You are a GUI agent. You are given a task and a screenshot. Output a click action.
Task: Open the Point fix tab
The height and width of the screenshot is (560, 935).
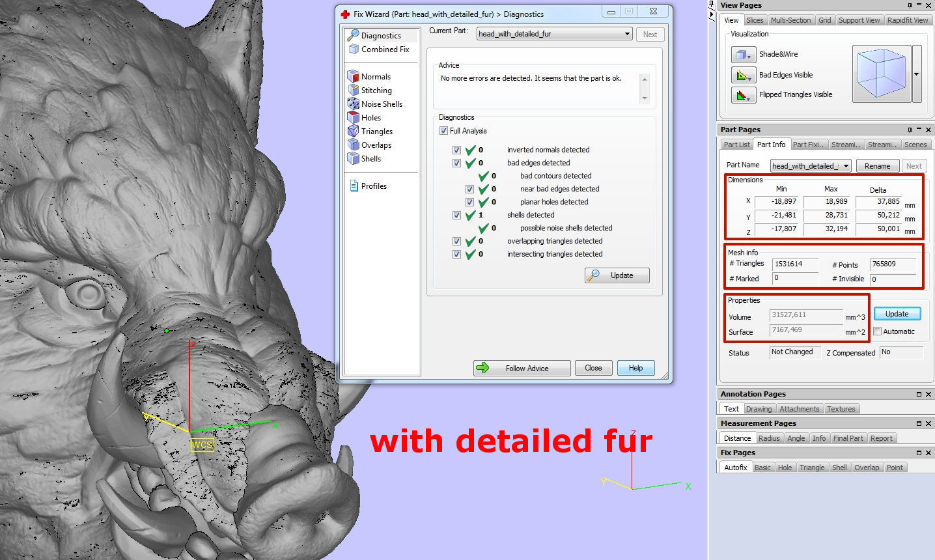pos(895,468)
